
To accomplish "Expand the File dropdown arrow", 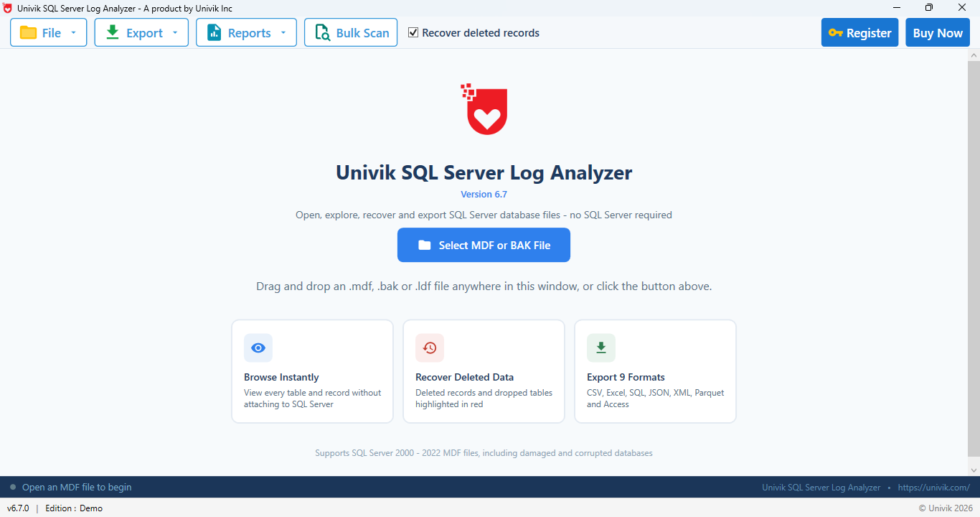I will pyautogui.click(x=73, y=32).
